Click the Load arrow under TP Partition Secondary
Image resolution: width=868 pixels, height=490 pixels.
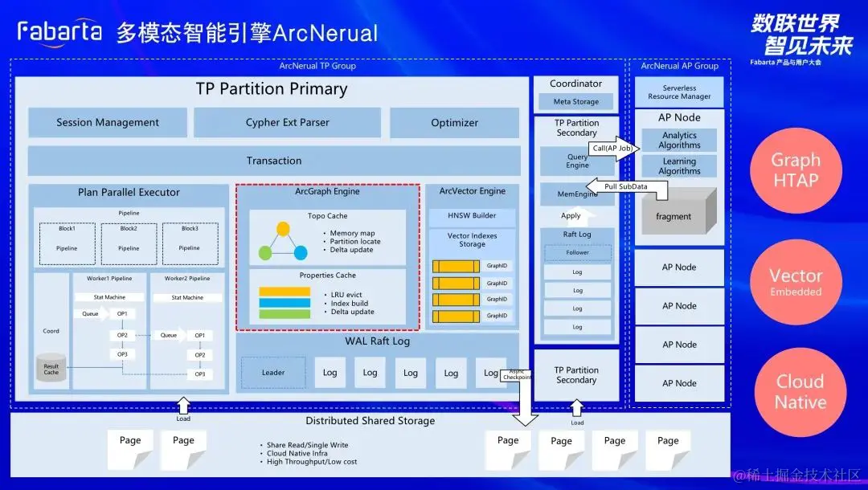[577, 408]
